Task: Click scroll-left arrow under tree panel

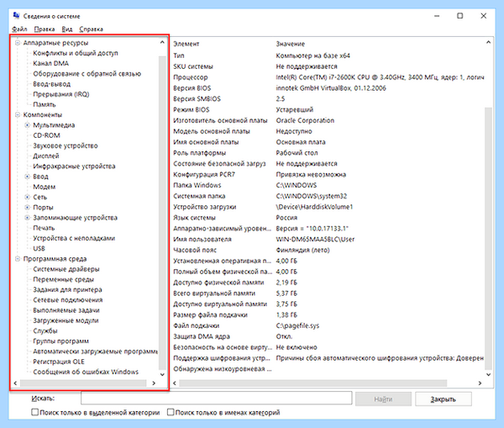Action: click(x=15, y=383)
